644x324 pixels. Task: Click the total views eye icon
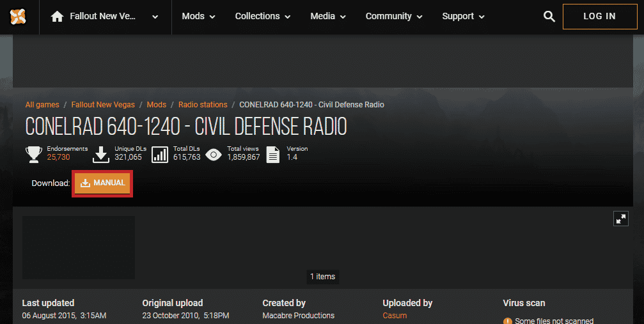tap(214, 155)
